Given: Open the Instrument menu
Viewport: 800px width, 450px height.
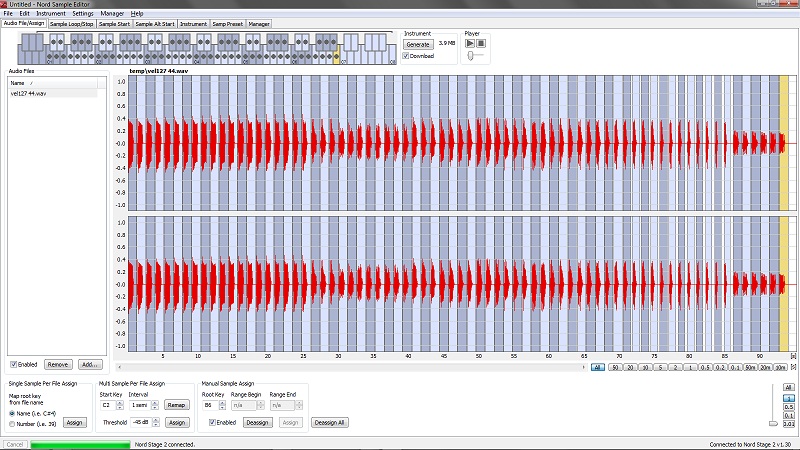Looking at the screenshot, I should (x=50, y=13).
